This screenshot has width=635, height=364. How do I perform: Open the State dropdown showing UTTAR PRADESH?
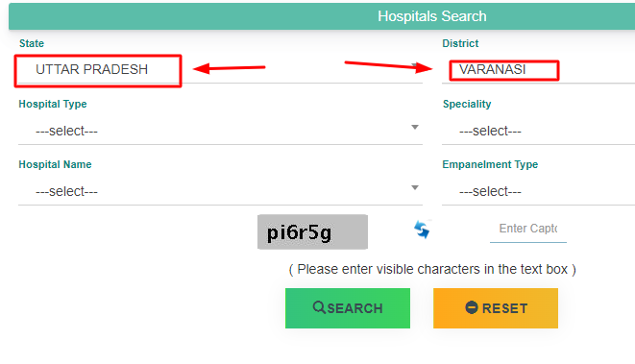tap(220, 70)
